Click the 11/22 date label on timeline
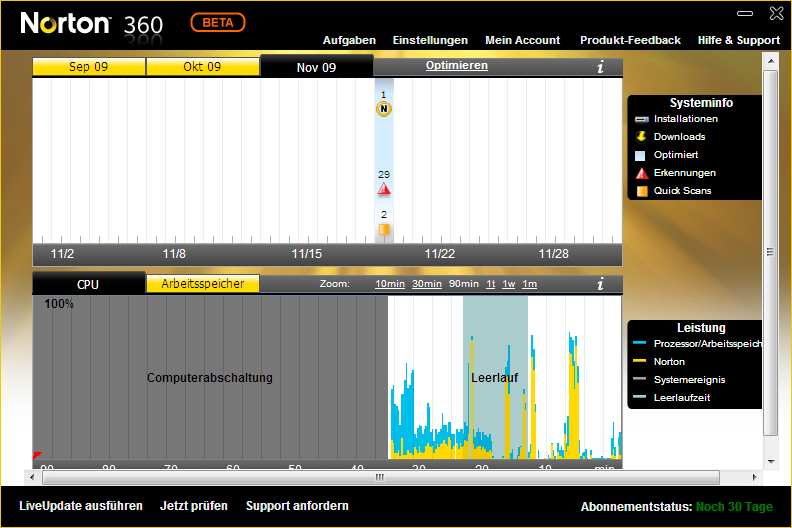This screenshot has width=792, height=528. point(439,254)
